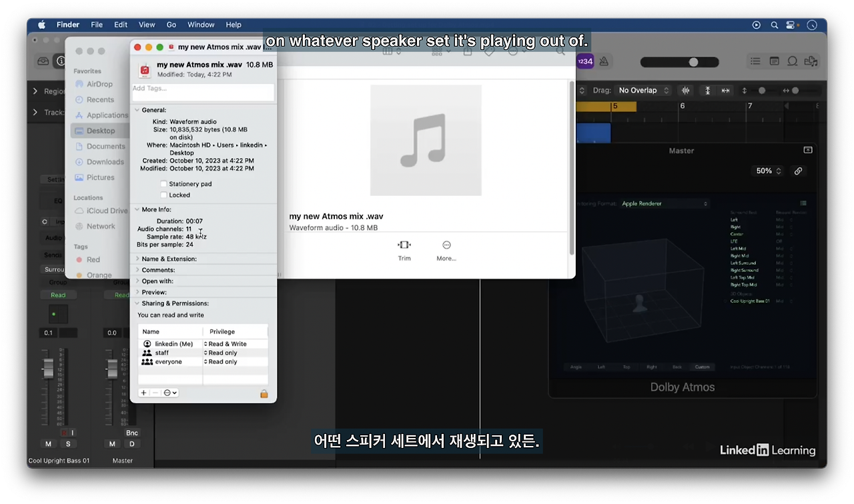Expand the Name & Extension section

coord(137,259)
